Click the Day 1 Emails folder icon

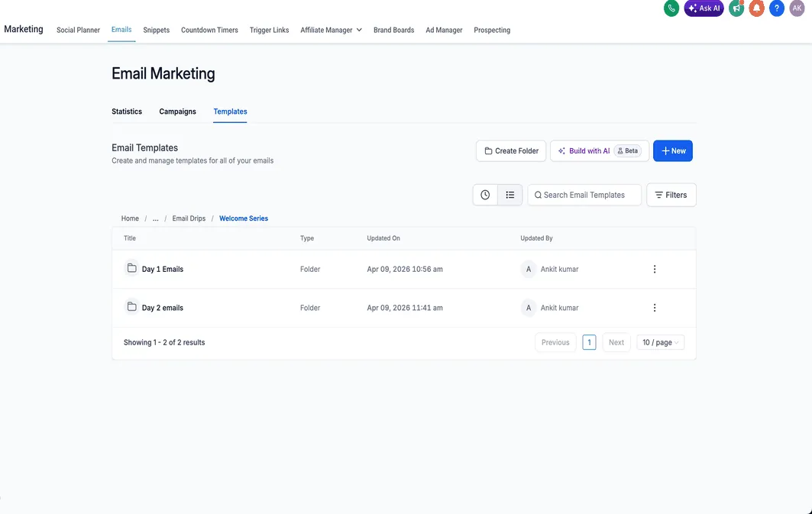click(131, 269)
